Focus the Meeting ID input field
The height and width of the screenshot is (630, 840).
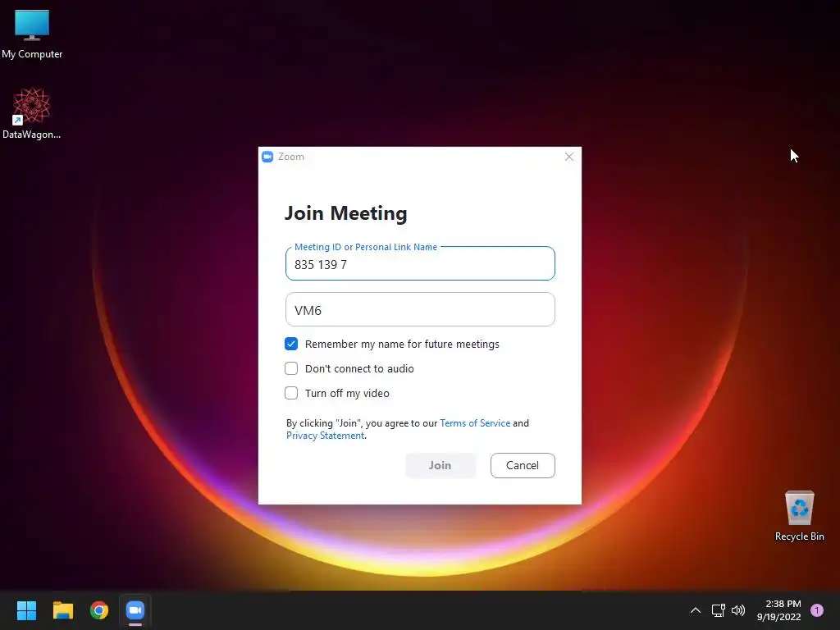pos(420,263)
